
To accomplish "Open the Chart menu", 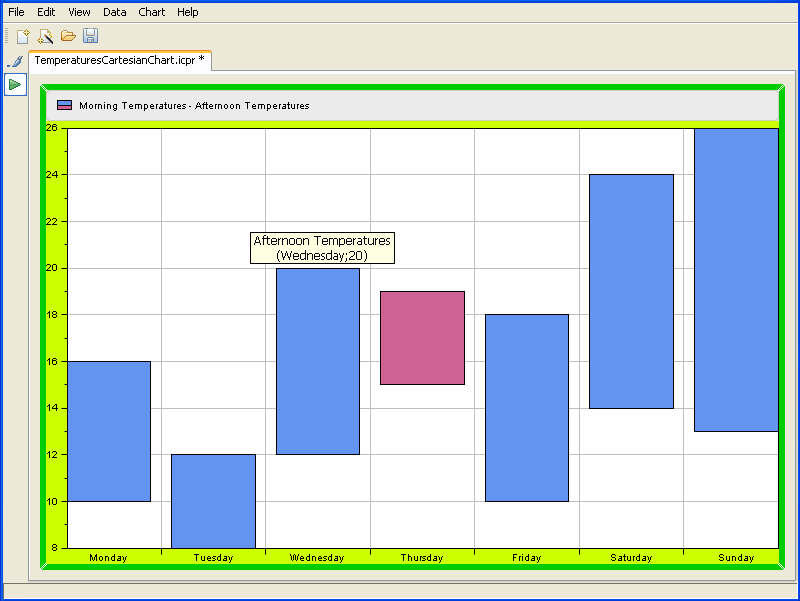I will 152,12.
